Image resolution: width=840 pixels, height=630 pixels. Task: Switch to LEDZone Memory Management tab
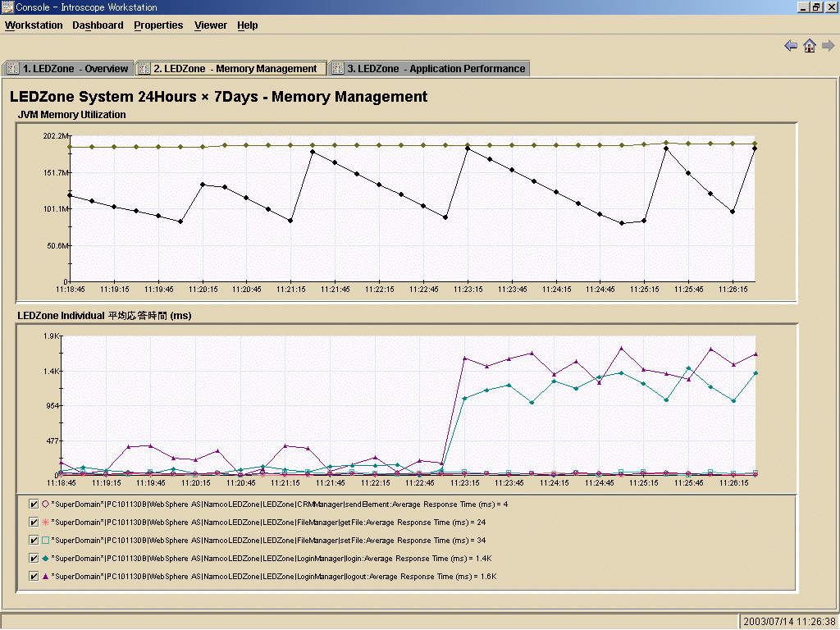(231, 69)
